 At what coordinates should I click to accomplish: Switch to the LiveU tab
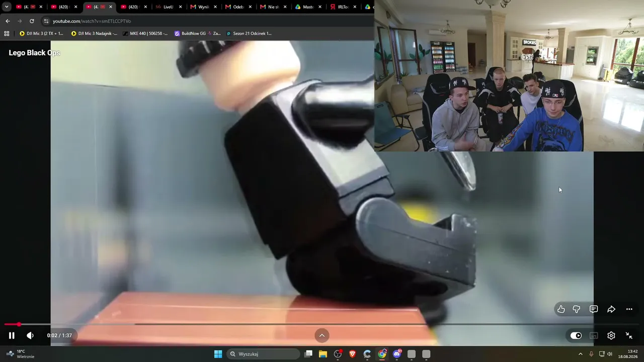pyautogui.click(x=168, y=7)
